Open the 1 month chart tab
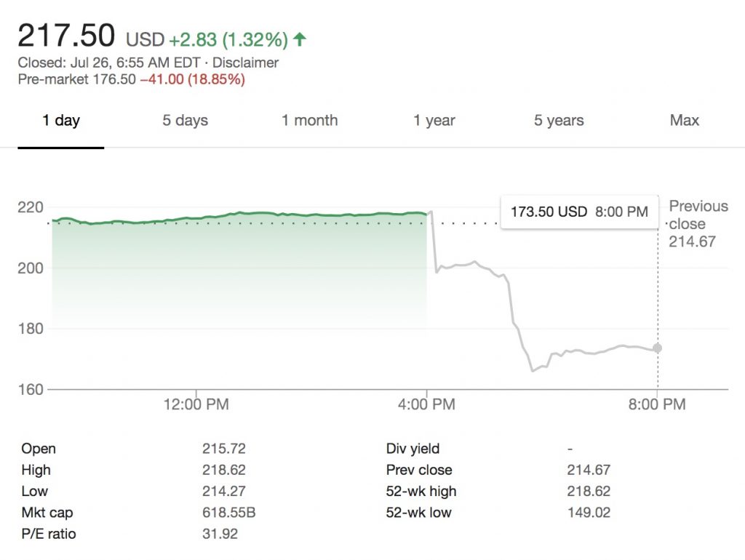Image resolution: width=745 pixels, height=560 pixels. pos(310,121)
